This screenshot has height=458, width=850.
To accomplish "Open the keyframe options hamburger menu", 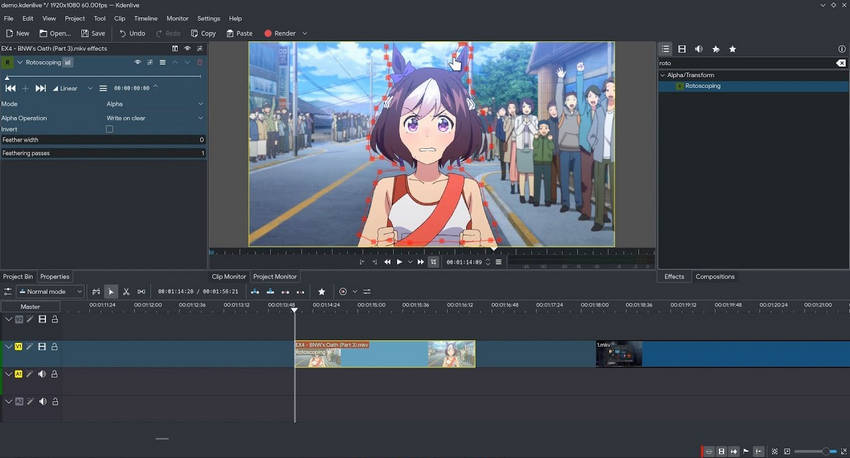I will click(x=103, y=88).
